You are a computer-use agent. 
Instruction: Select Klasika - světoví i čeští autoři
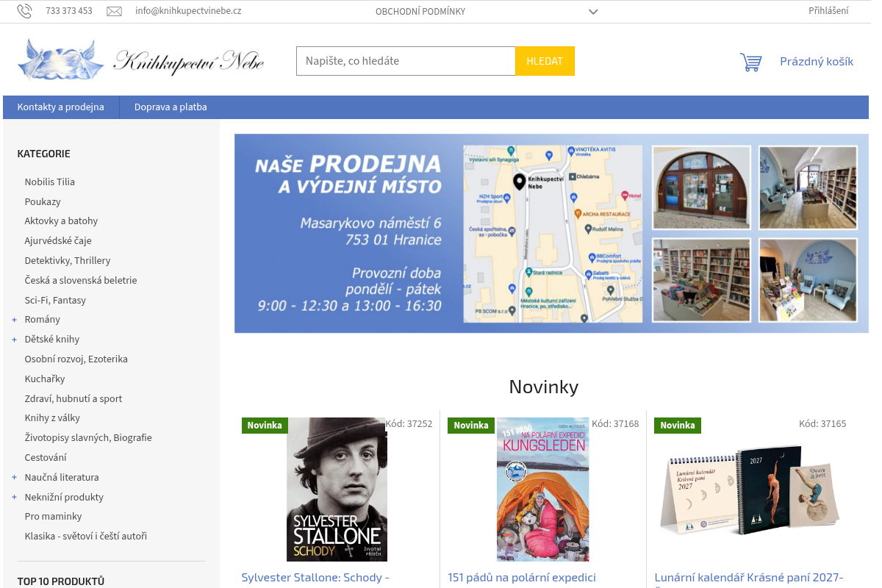pyautogui.click(x=86, y=537)
